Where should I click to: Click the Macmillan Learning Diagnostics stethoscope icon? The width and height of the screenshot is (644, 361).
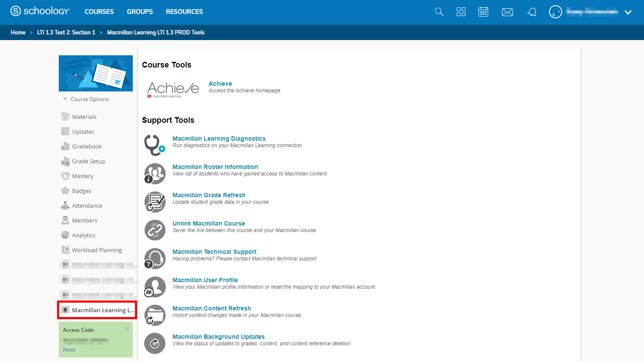coord(155,145)
